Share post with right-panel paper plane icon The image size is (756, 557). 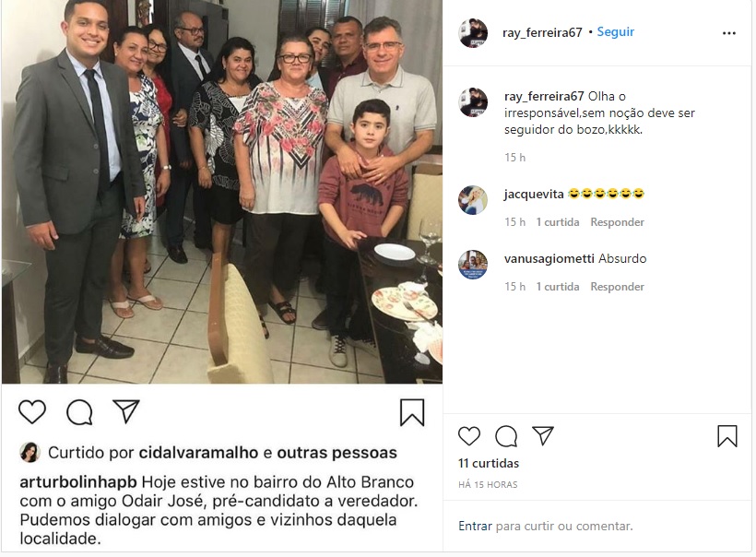tap(543, 435)
